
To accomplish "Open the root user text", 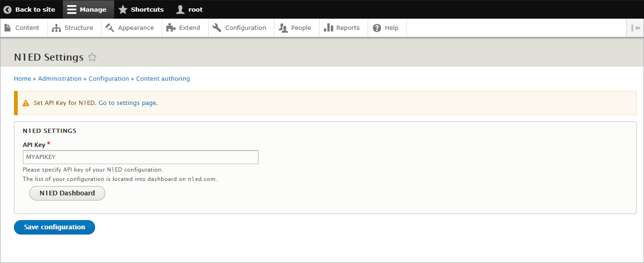I will (x=195, y=9).
